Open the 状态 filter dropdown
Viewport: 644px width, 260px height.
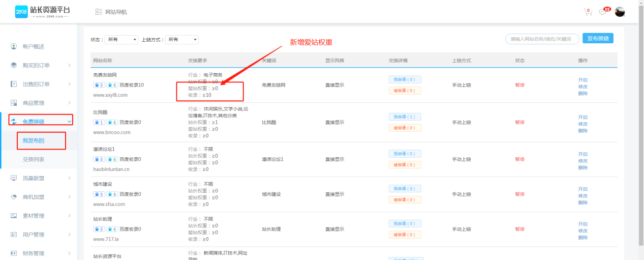[x=121, y=40]
